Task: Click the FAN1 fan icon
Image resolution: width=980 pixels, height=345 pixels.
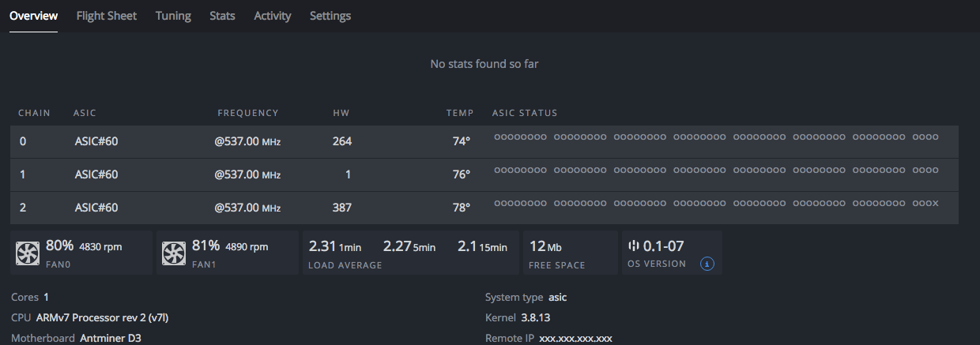Action: [x=174, y=253]
